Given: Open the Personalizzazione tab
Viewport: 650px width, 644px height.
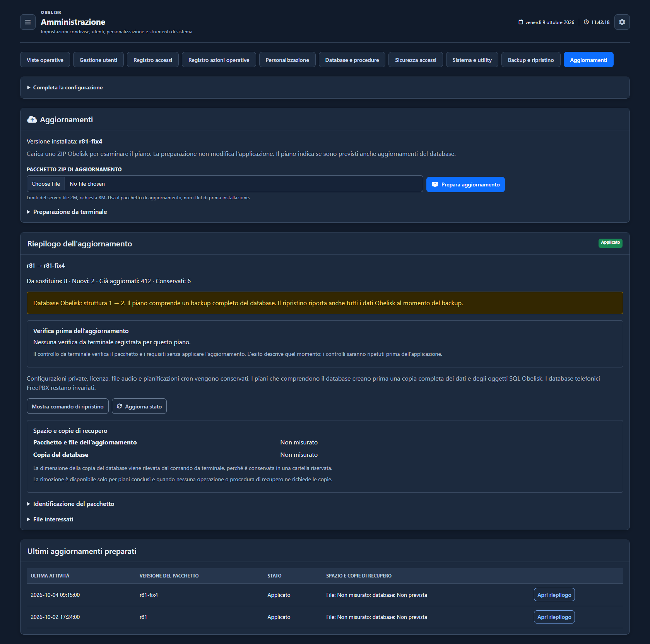Looking at the screenshot, I should (287, 60).
